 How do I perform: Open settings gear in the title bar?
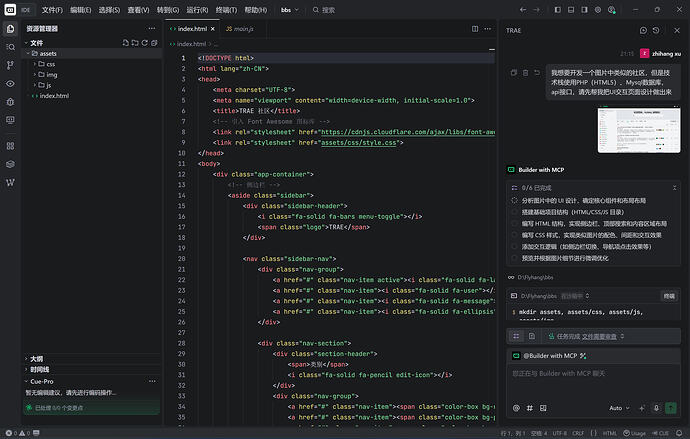[598, 10]
